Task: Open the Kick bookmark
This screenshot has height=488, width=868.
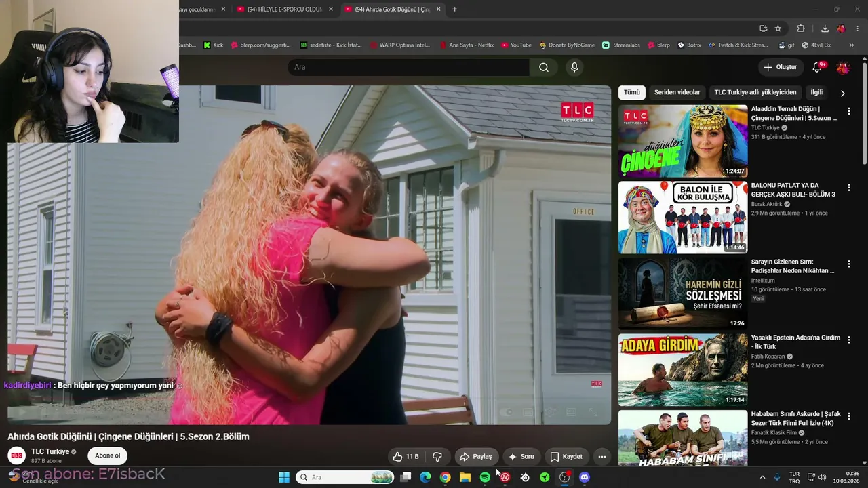Action: 213,45
